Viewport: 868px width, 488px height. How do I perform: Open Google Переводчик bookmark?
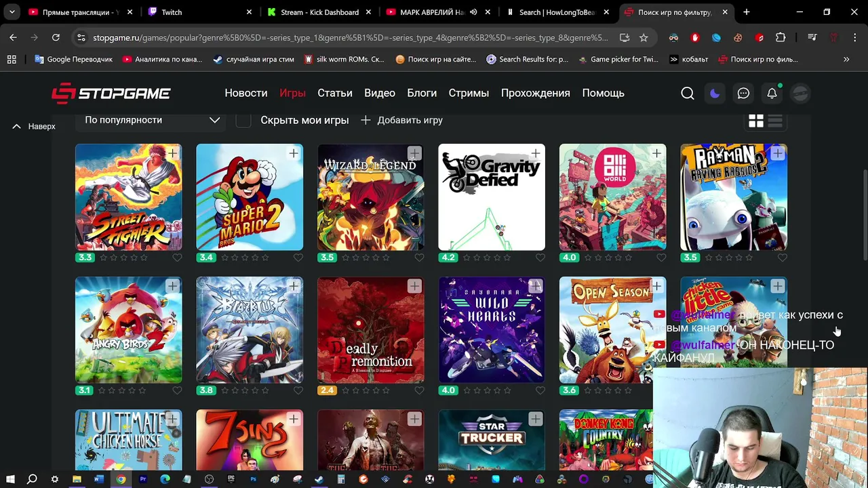click(x=73, y=60)
